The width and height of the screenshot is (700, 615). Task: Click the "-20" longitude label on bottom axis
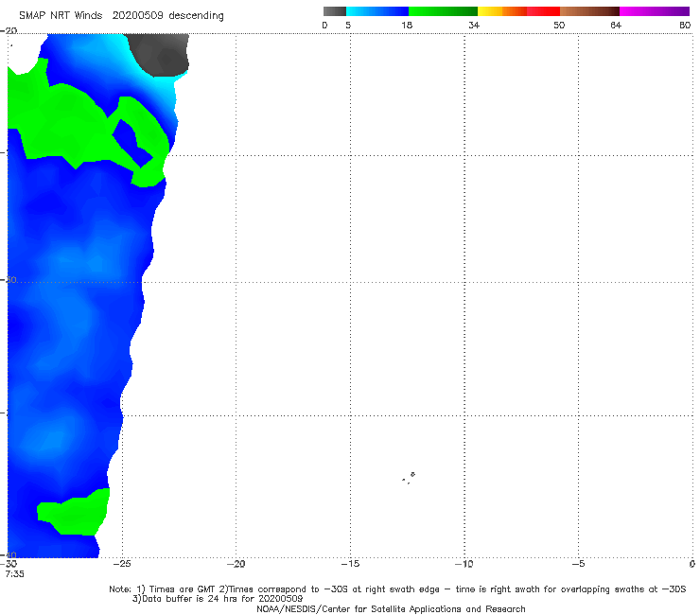tap(236, 564)
